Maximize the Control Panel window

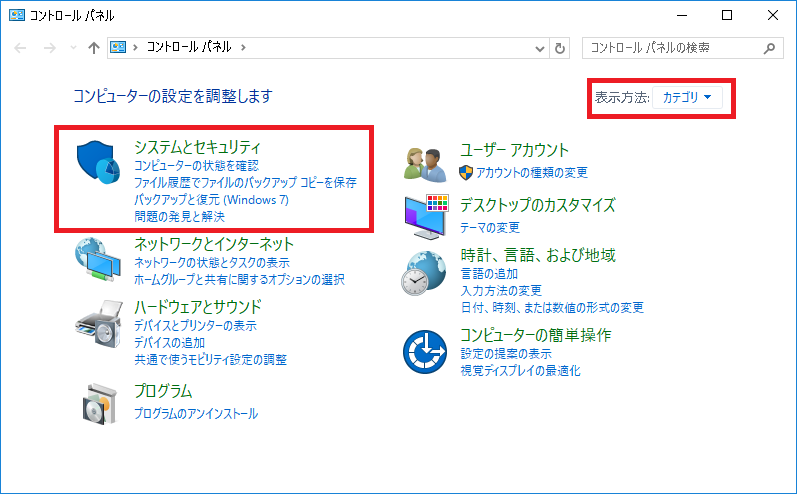point(727,15)
